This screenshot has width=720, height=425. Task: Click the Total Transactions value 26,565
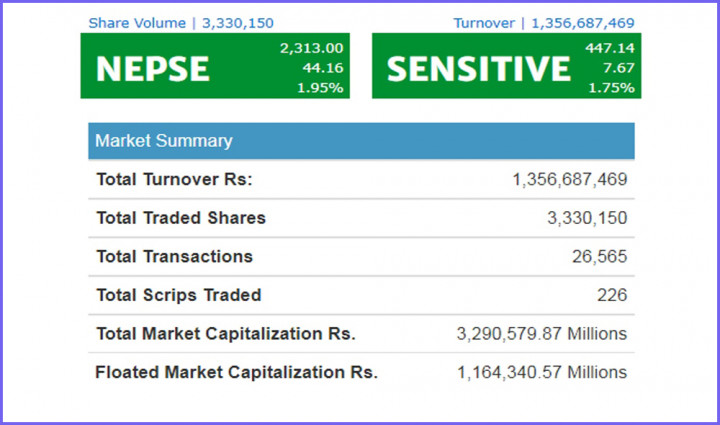pos(599,257)
